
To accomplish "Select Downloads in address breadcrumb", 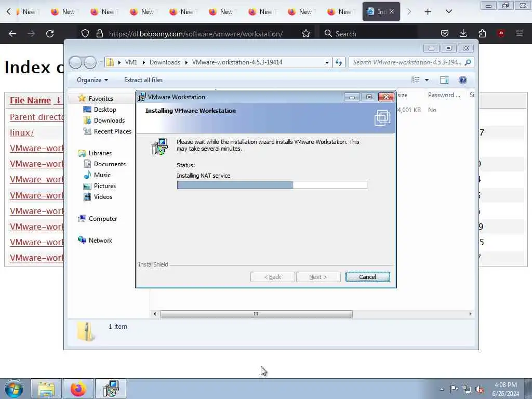I will pyautogui.click(x=165, y=62).
